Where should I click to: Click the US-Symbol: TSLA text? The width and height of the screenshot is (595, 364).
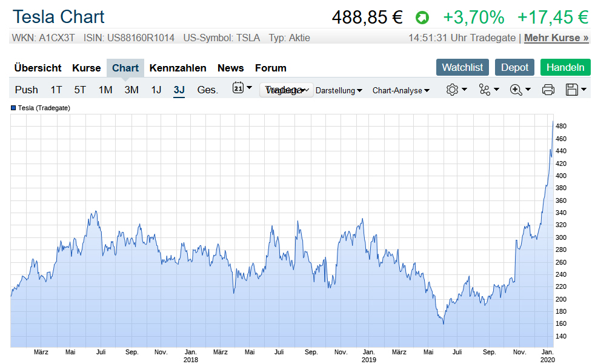pyautogui.click(x=222, y=38)
